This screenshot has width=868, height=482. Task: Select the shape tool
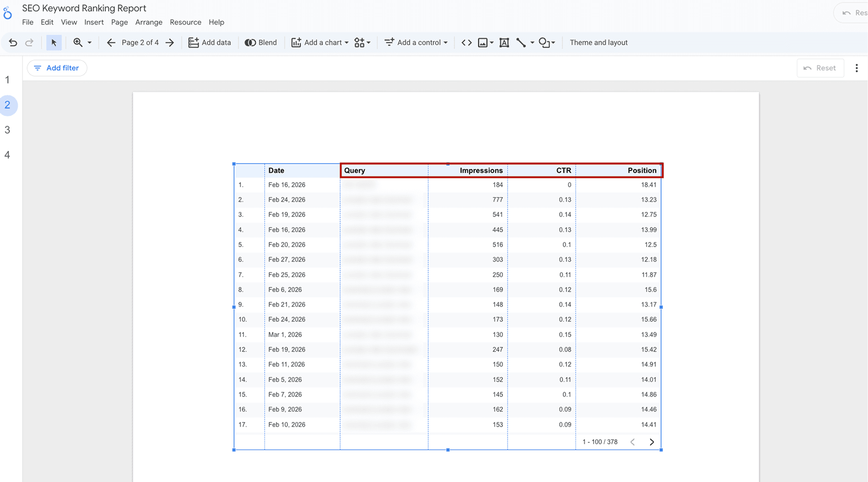pos(544,42)
